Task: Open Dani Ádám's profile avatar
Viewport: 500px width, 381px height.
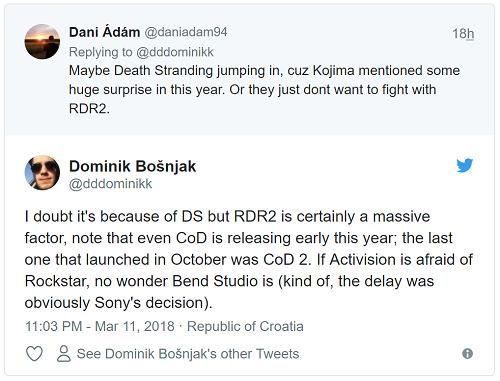Action: click(x=42, y=42)
